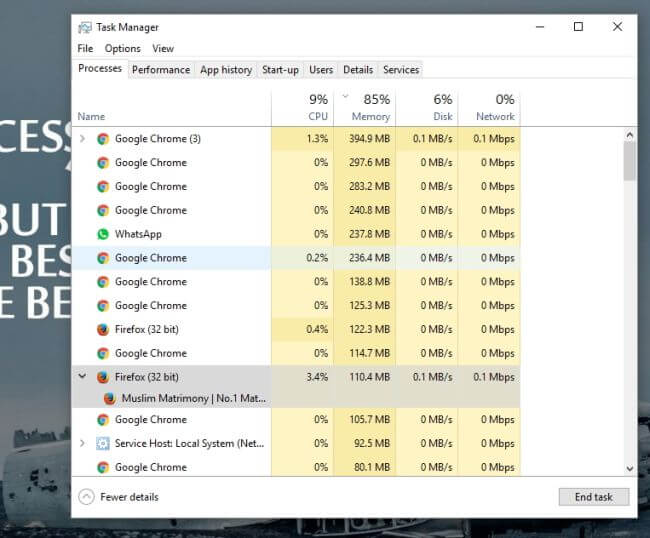Switch to the Details tab
Image resolution: width=650 pixels, height=538 pixels.
click(x=358, y=70)
